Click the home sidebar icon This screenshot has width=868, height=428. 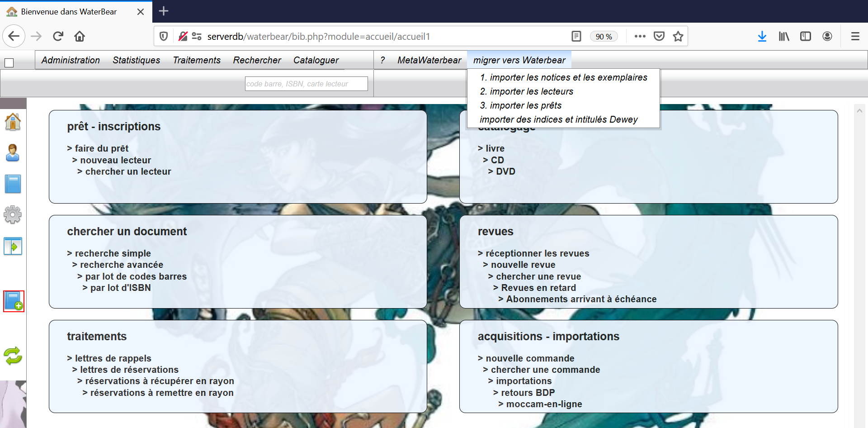click(x=13, y=122)
